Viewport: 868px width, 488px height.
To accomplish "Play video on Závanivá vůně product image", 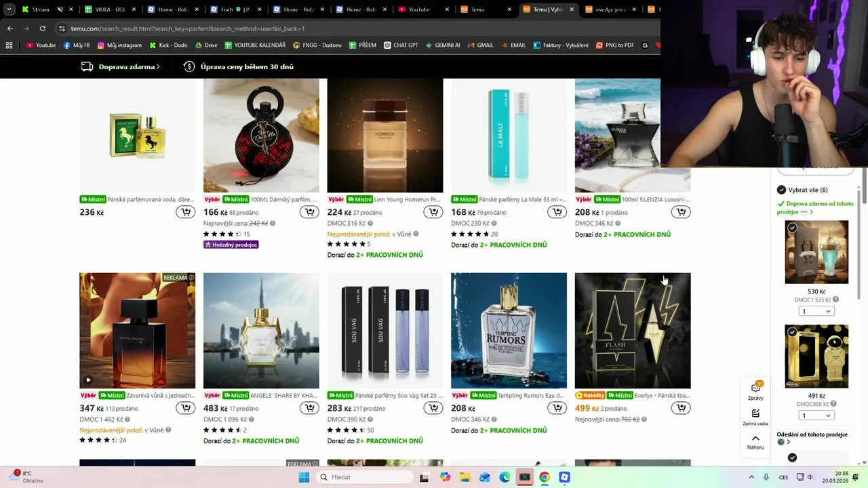I will click(88, 380).
